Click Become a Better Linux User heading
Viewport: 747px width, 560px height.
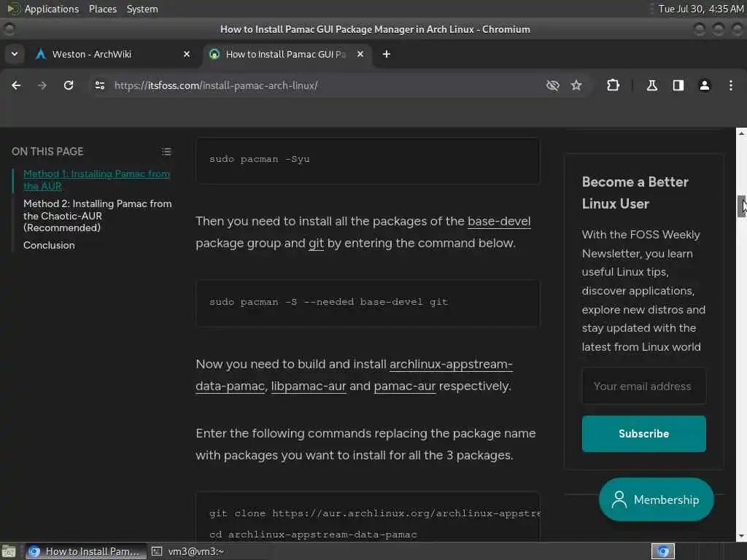(x=635, y=192)
